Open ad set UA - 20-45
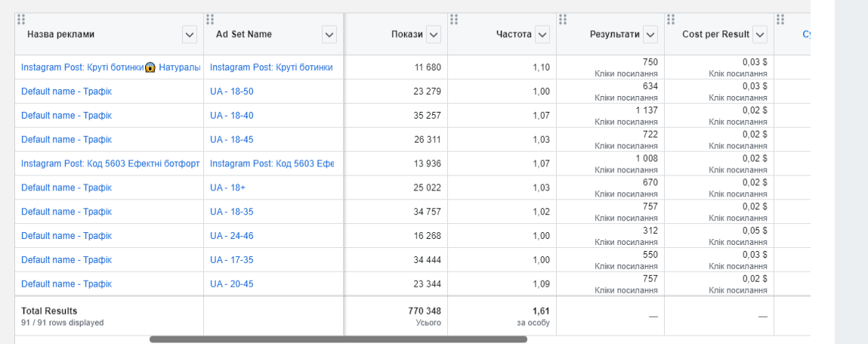 (232, 284)
